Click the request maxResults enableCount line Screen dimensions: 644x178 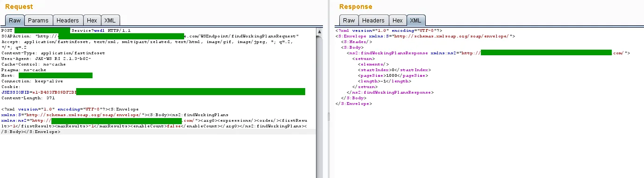154,126
